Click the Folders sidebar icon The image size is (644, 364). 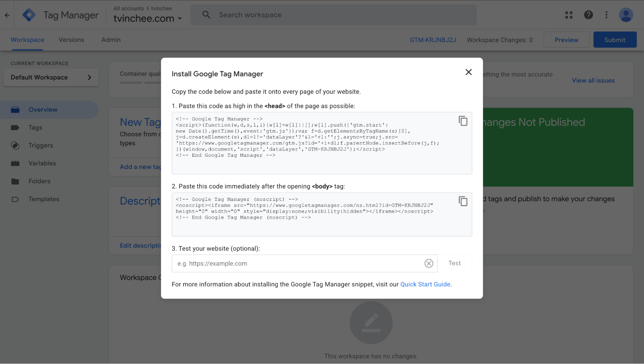[x=15, y=181]
